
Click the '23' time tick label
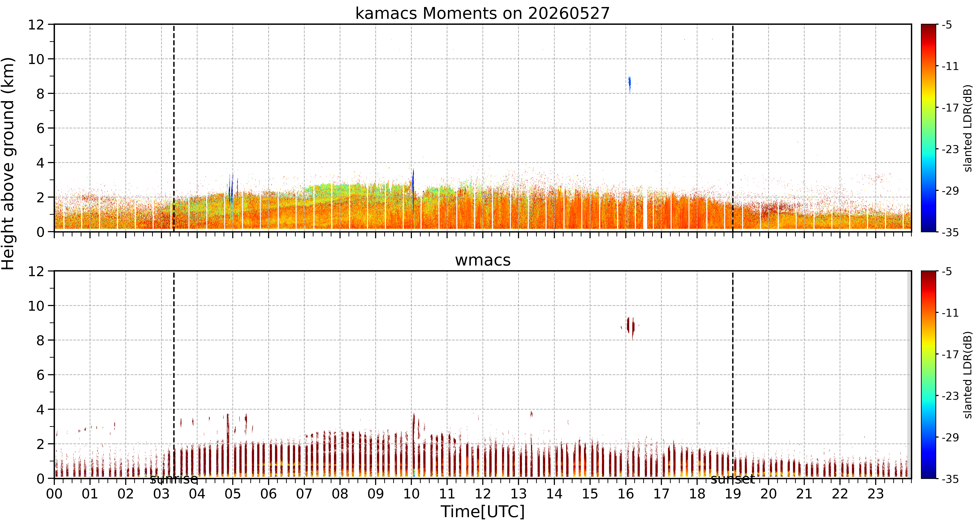pos(875,494)
